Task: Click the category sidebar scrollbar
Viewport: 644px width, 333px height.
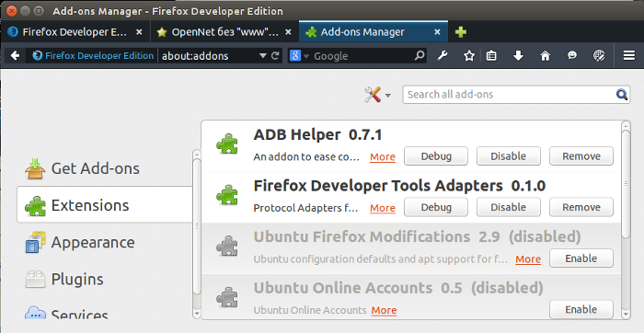Action: coord(197,226)
